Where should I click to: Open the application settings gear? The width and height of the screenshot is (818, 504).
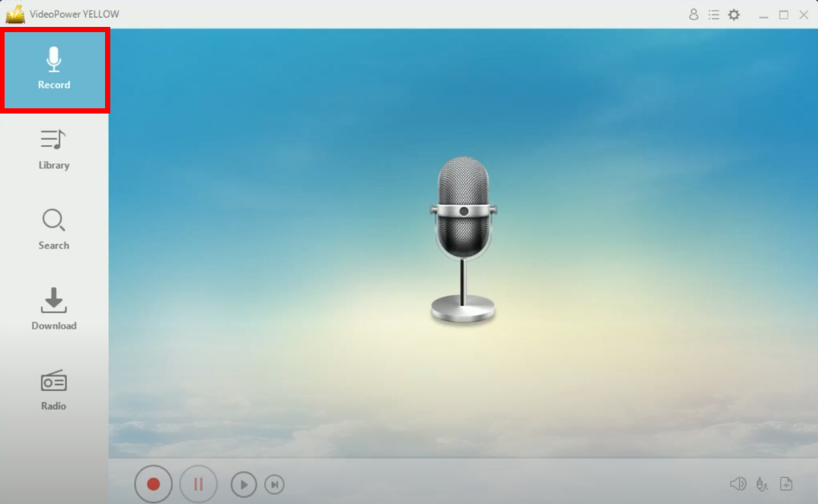tap(733, 14)
